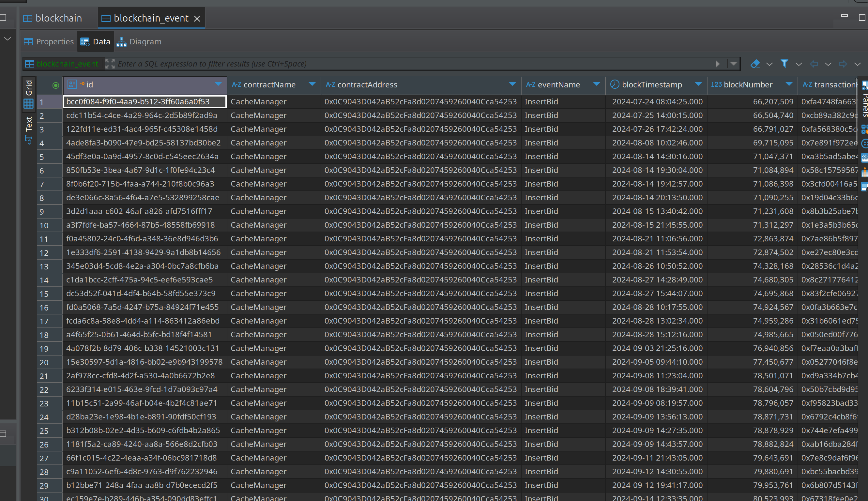Clear filters with the eraser icon
Screen dimensions: 868x501
click(x=755, y=64)
